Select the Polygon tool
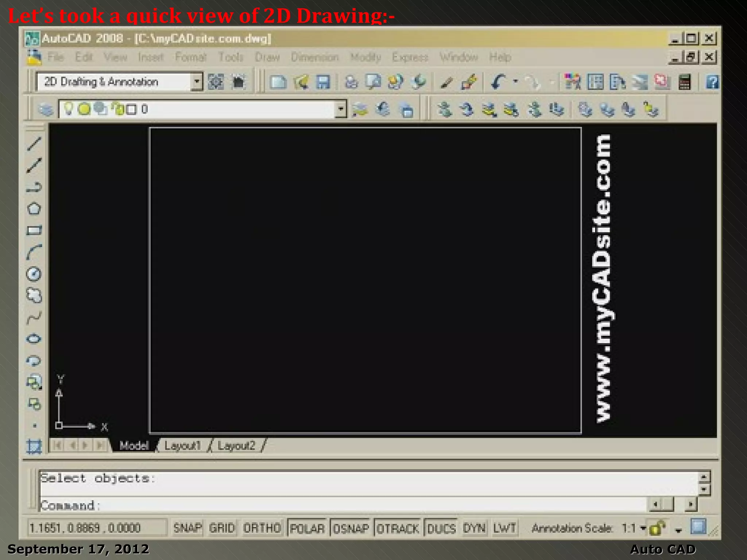 pyautogui.click(x=34, y=209)
